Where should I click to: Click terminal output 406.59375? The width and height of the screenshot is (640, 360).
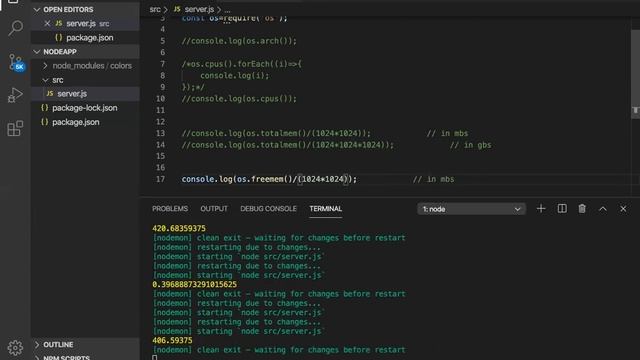(172, 340)
